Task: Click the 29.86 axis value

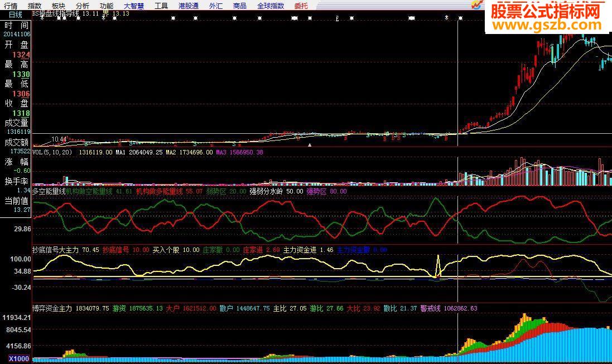Action: tap(22, 229)
